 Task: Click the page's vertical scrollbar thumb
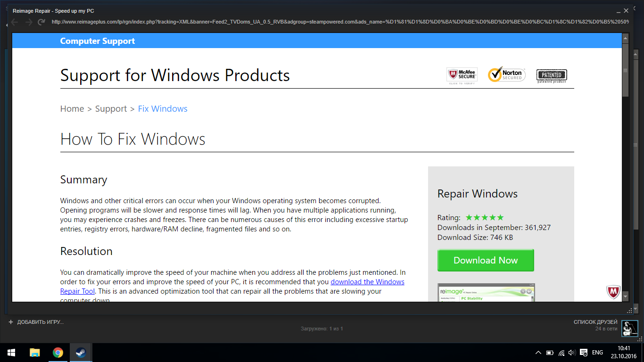pos(626,70)
